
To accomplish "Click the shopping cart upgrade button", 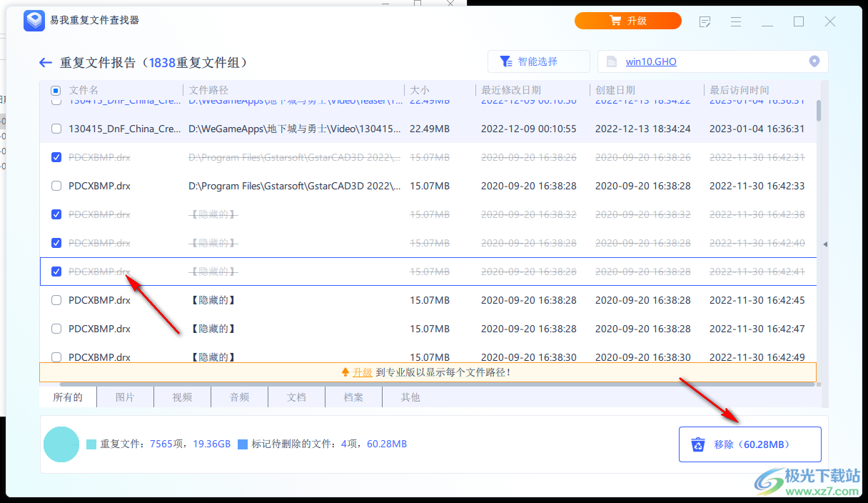I will tap(628, 21).
